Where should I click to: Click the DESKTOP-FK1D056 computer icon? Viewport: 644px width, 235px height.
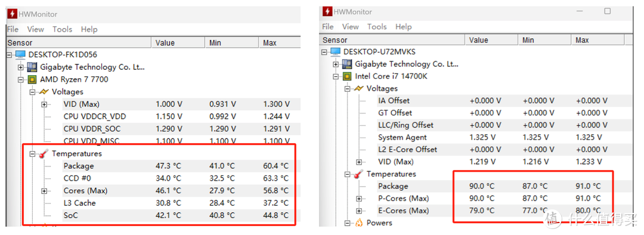tap(20, 55)
